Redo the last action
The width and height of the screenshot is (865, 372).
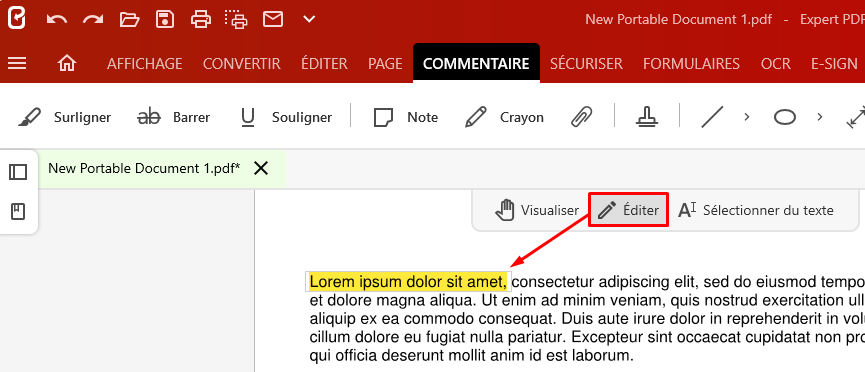(x=93, y=20)
